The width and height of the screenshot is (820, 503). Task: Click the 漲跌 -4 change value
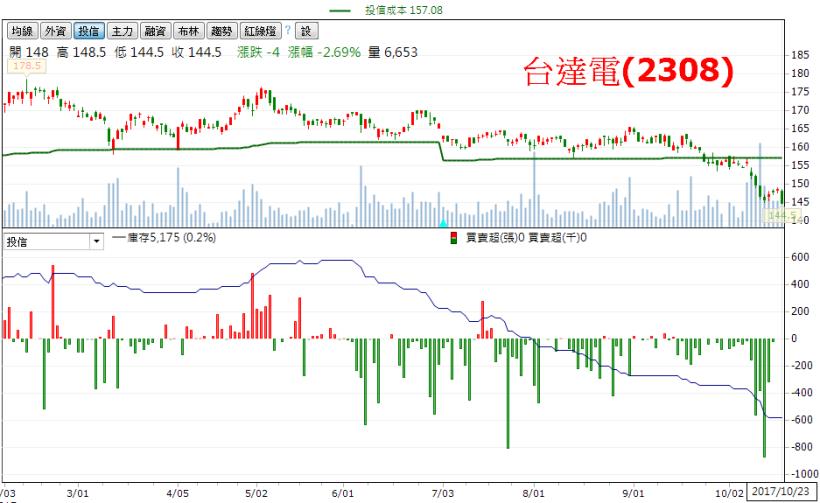tap(258, 52)
